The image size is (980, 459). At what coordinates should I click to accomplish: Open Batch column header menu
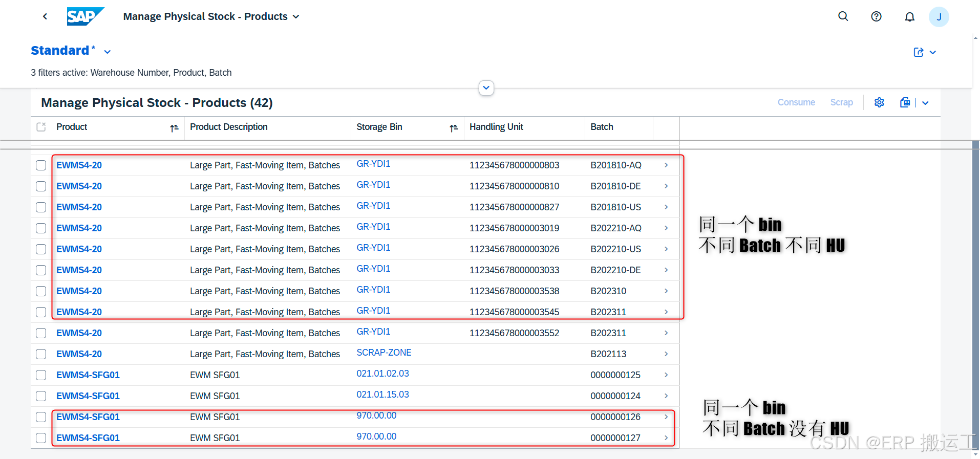coord(602,127)
